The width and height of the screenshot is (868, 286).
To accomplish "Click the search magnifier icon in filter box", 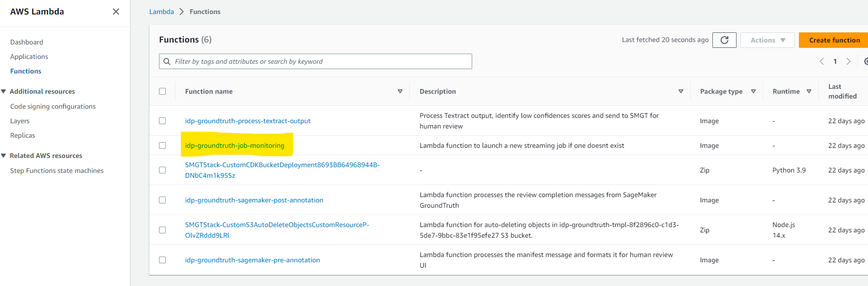I will [167, 61].
